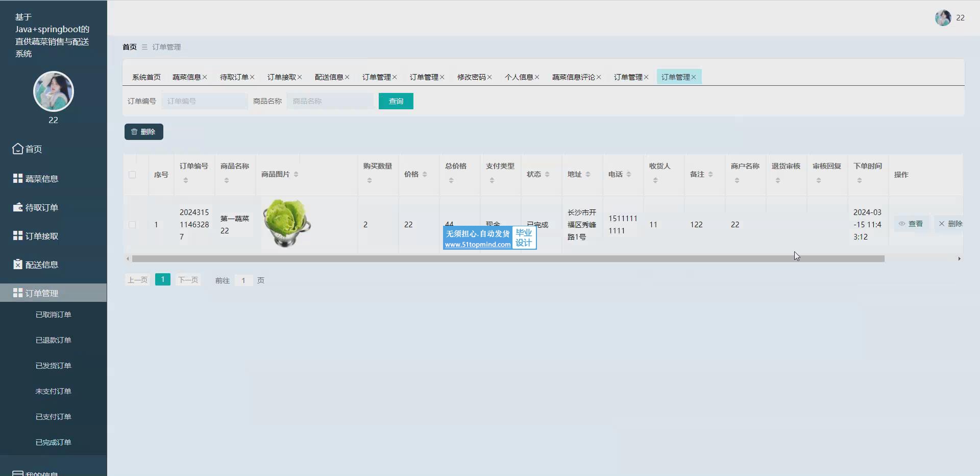Switch to the 系统首页 tab
Image resolution: width=980 pixels, height=476 pixels.
(146, 77)
